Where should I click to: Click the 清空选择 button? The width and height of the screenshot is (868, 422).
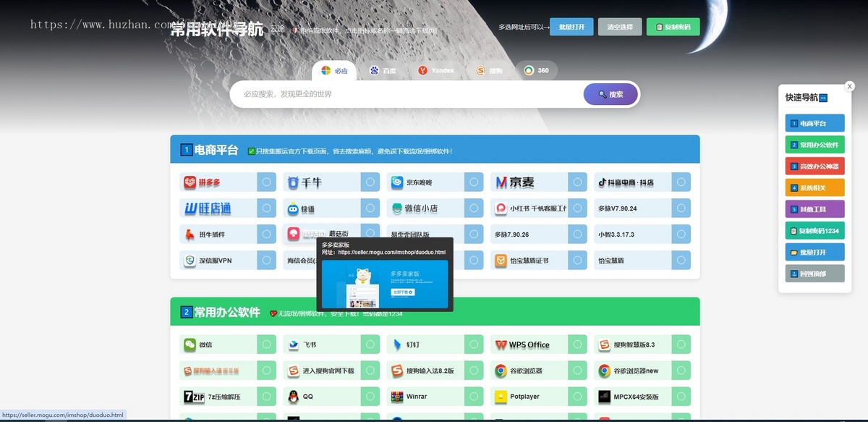[x=620, y=27]
